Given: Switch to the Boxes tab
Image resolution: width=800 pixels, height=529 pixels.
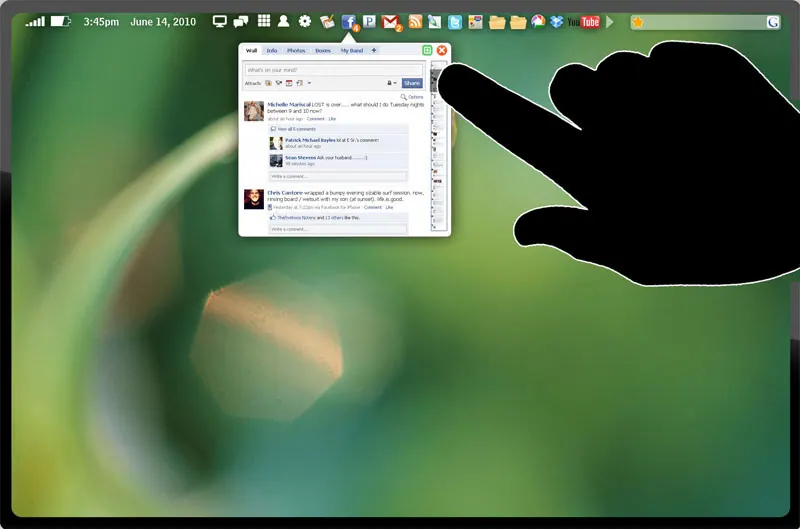Looking at the screenshot, I should pyautogui.click(x=323, y=51).
